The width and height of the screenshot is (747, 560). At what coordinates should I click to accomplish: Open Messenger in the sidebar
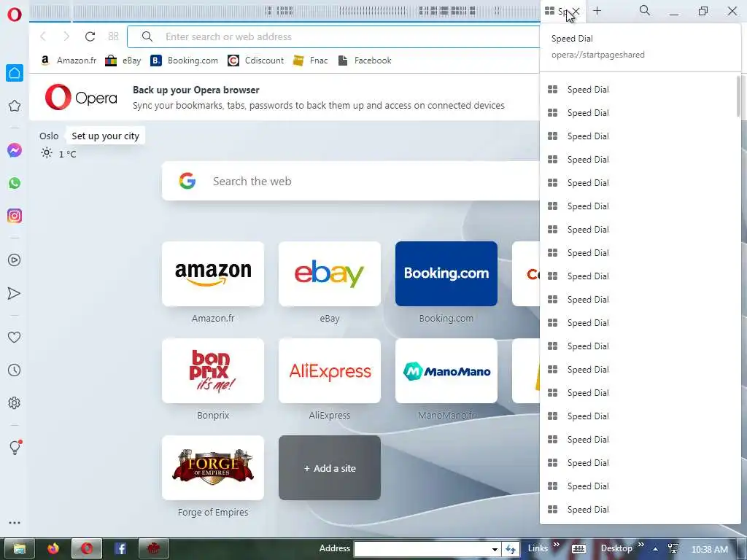pos(15,150)
